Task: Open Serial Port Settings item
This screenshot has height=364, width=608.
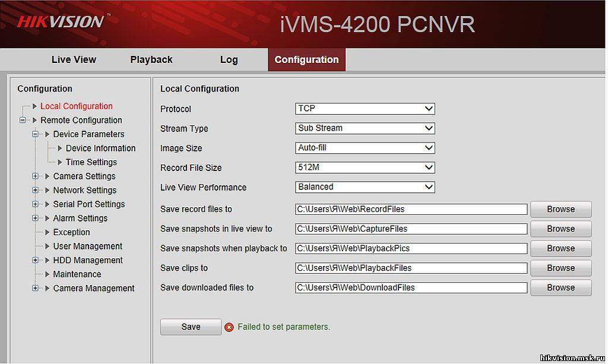Action: coord(89,204)
